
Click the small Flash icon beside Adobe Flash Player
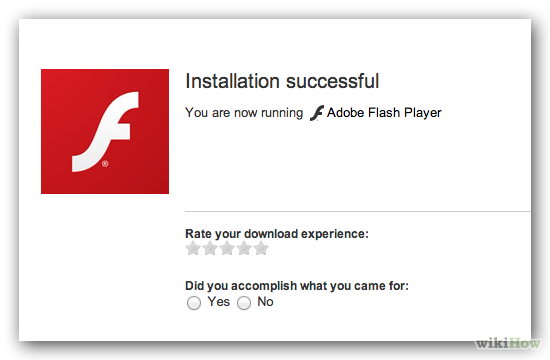(317, 113)
